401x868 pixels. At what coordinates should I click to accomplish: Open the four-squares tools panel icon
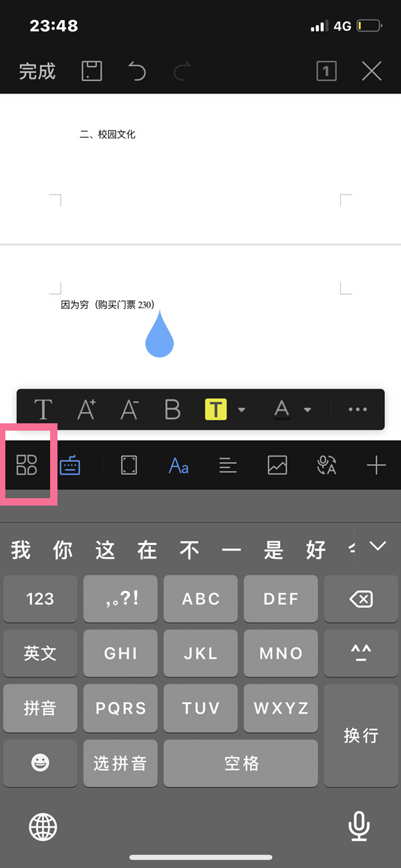pos(27,465)
